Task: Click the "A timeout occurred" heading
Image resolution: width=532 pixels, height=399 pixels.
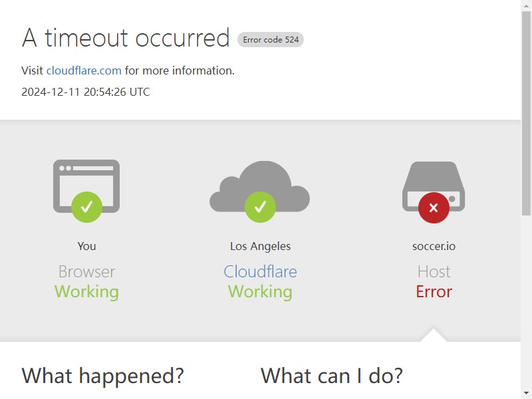Action: click(126, 38)
